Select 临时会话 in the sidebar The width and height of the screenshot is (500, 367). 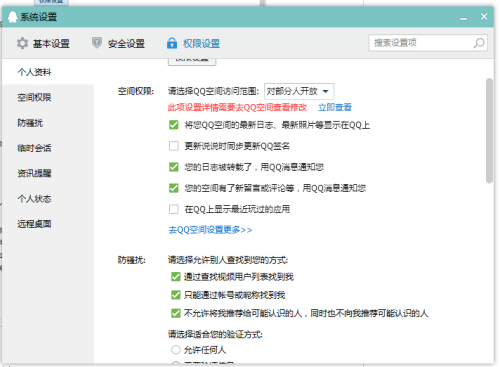48,148
